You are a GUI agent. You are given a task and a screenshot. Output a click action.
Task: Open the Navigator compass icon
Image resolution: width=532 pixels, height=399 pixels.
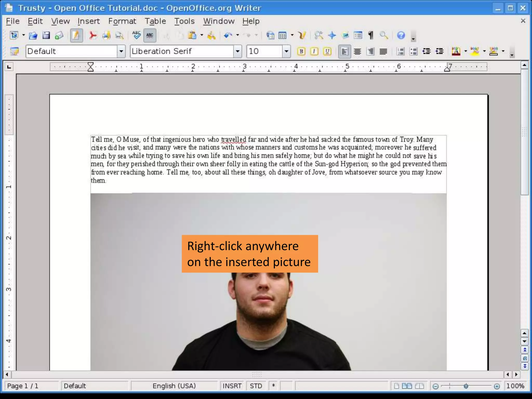pyautogui.click(x=332, y=35)
